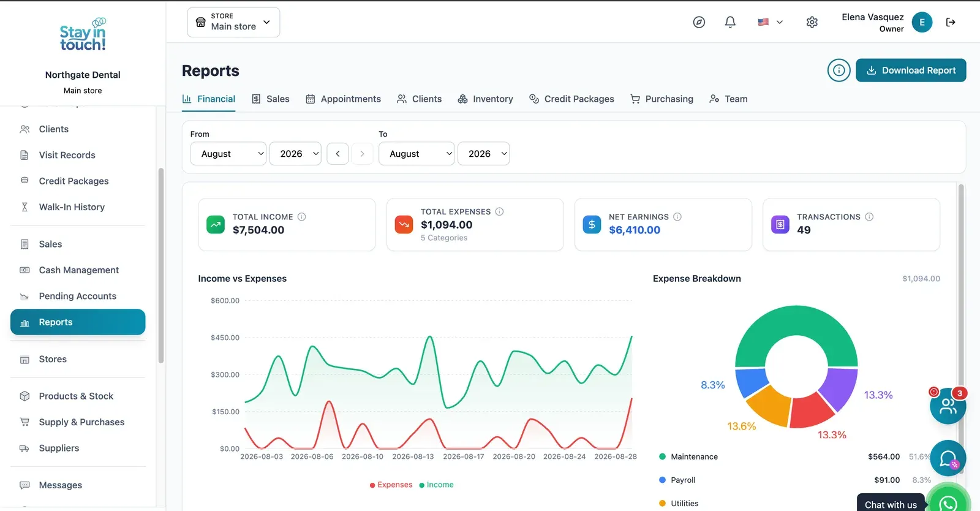Click the green Maintenance legend dot
Image resolution: width=980 pixels, height=511 pixels.
662,456
